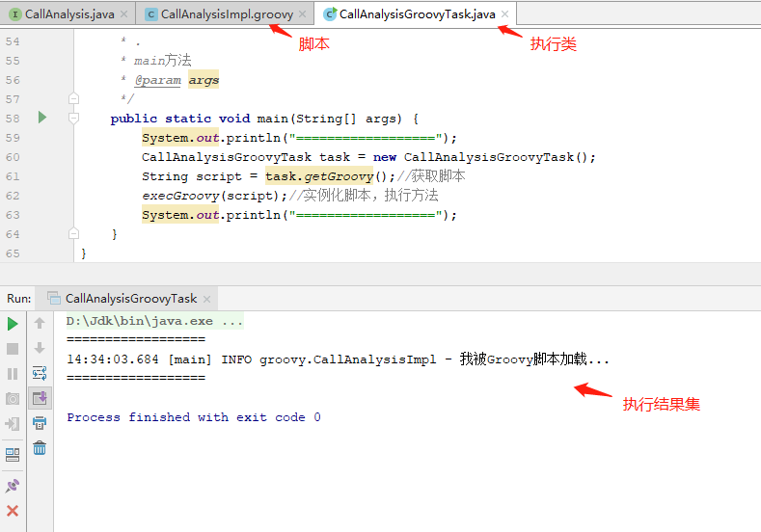Click the Exit icon in Run toolbar
Viewport: 761px width, 532px height.
[13, 424]
